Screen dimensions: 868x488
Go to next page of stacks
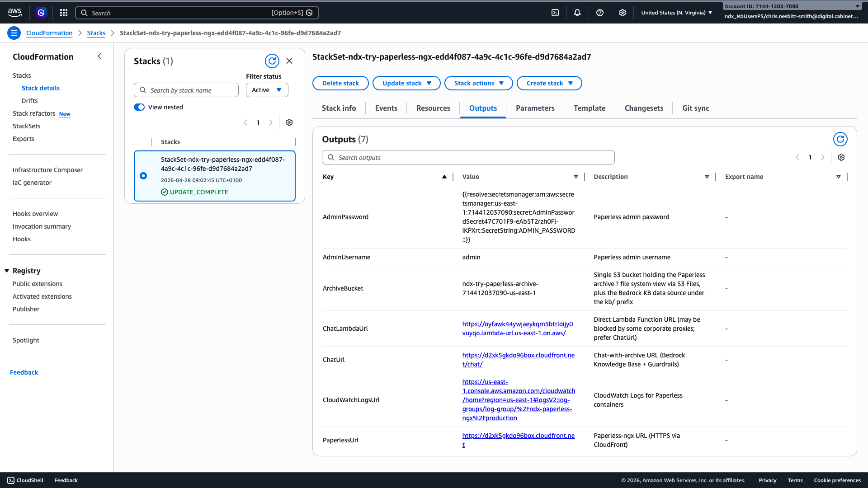point(271,122)
